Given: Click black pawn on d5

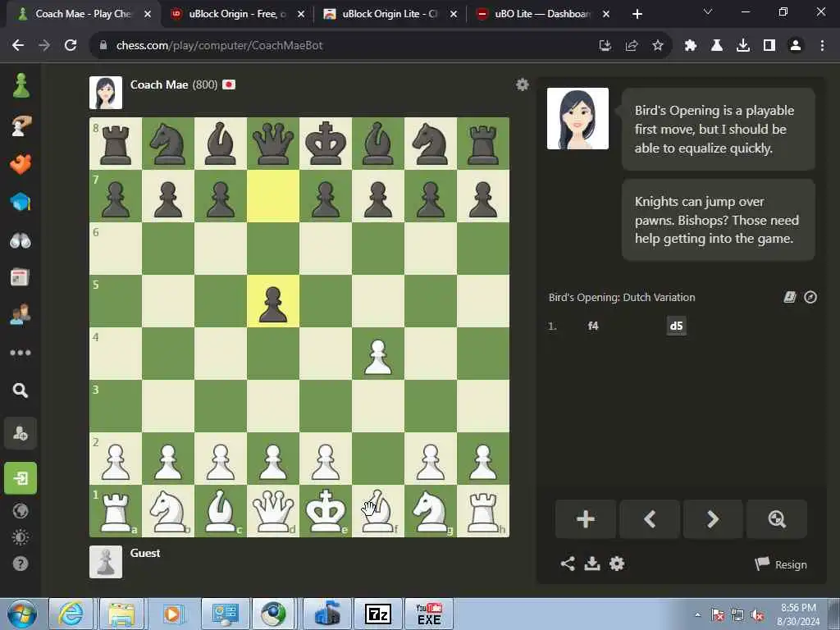Looking at the screenshot, I should coord(272,301).
